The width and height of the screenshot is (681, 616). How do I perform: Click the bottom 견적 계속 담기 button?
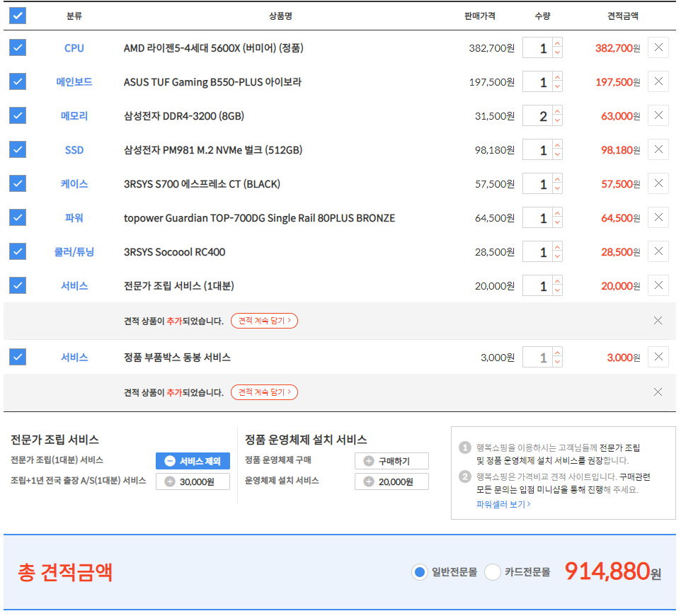coord(264,392)
